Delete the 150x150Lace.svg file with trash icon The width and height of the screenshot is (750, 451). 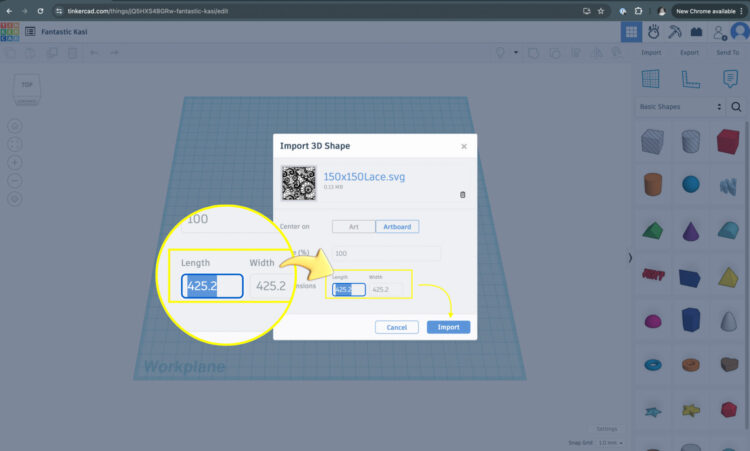[462, 194]
